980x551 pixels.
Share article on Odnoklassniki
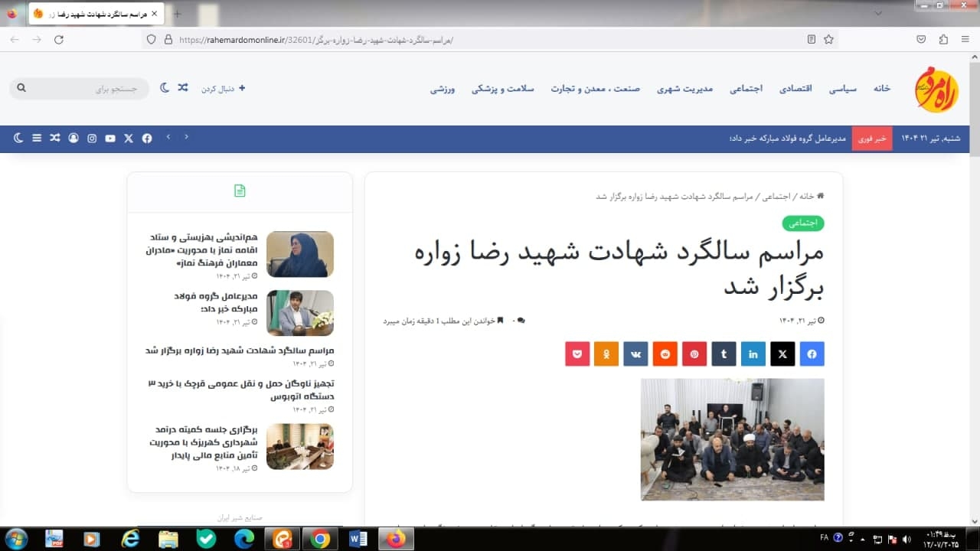click(x=606, y=354)
